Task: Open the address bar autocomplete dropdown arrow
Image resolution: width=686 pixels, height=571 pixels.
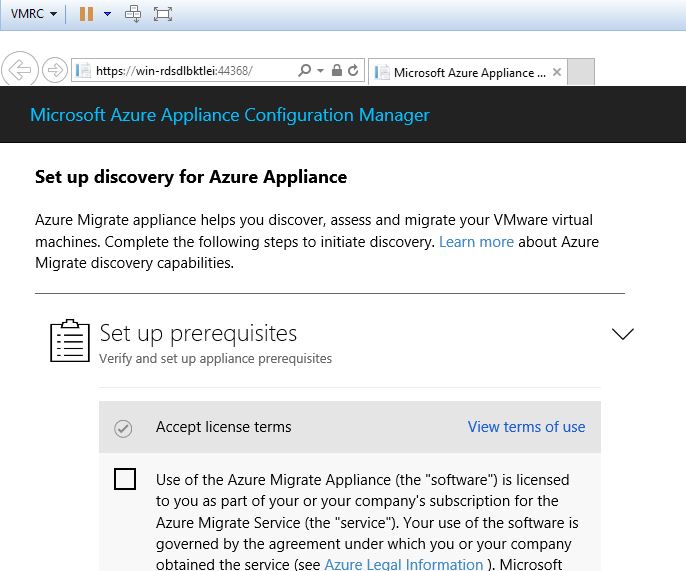Action: click(x=320, y=70)
